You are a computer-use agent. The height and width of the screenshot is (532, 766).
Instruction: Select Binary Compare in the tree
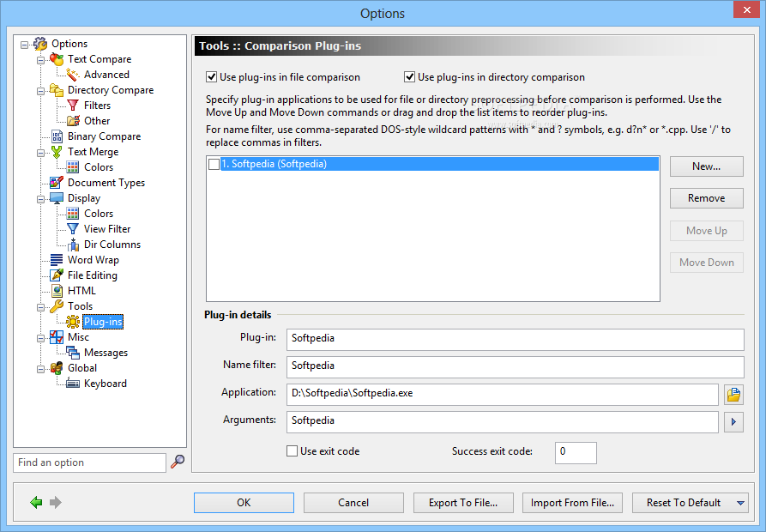tap(104, 136)
